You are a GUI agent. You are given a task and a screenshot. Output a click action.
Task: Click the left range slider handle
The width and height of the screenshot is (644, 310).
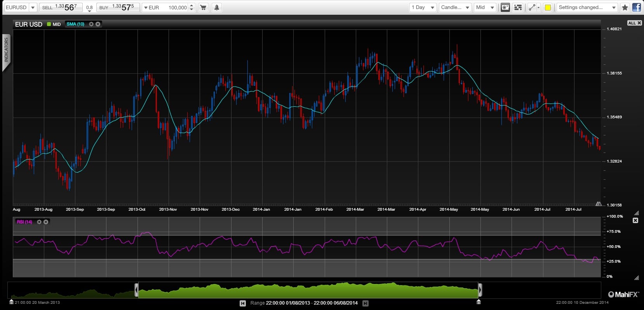[136, 290]
